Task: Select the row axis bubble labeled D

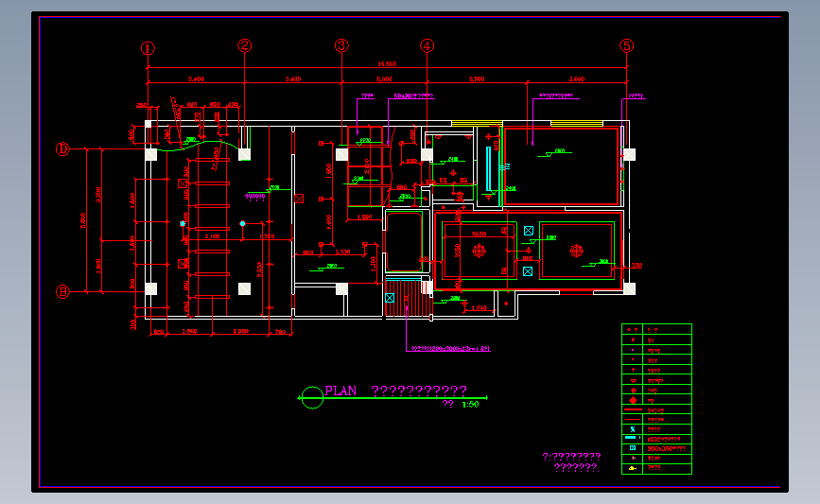Action: click(62, 149)
